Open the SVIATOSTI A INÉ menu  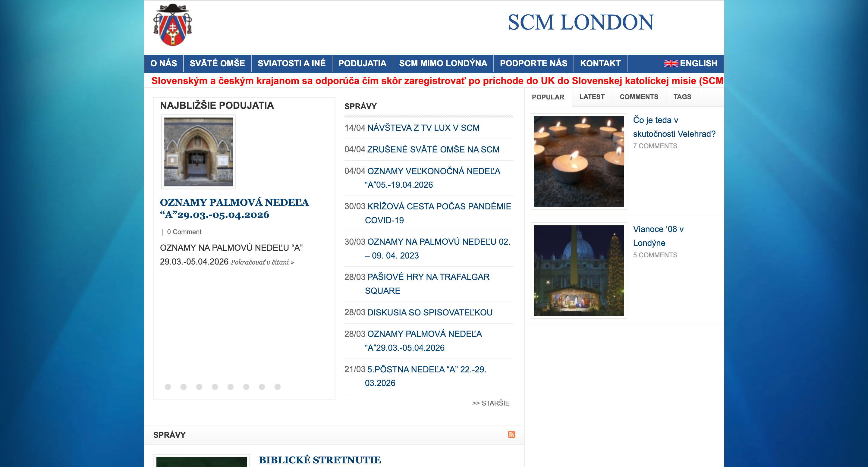click(x=291, y=63)
